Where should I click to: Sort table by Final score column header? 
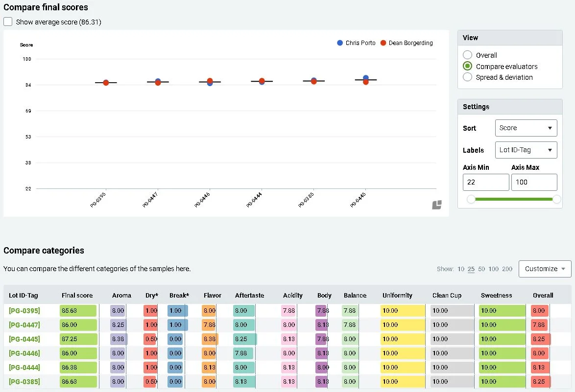click(x=77, y=295)
